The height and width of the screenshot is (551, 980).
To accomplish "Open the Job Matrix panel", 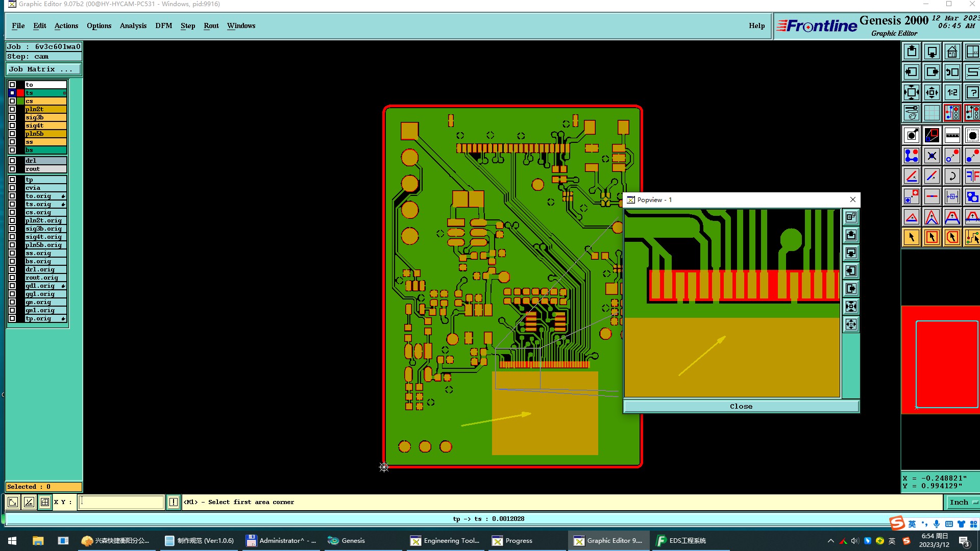I will [x=43, y=69].
